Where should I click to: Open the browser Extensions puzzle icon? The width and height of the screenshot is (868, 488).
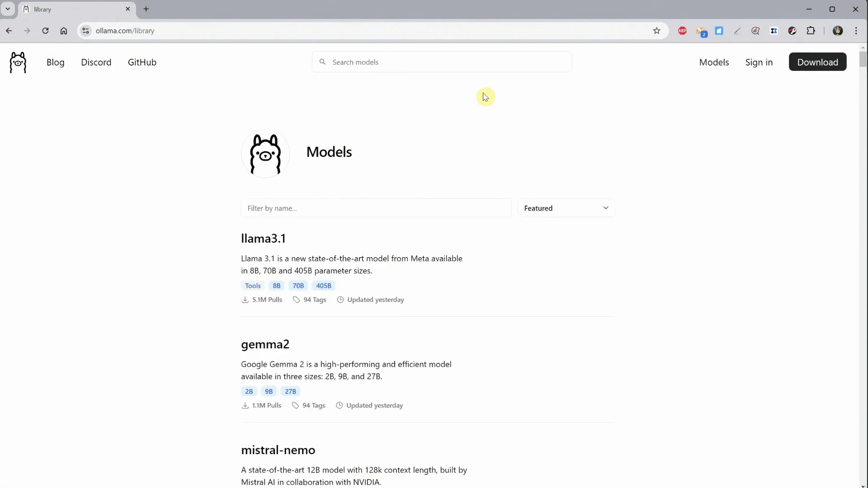tap(811, 31)
